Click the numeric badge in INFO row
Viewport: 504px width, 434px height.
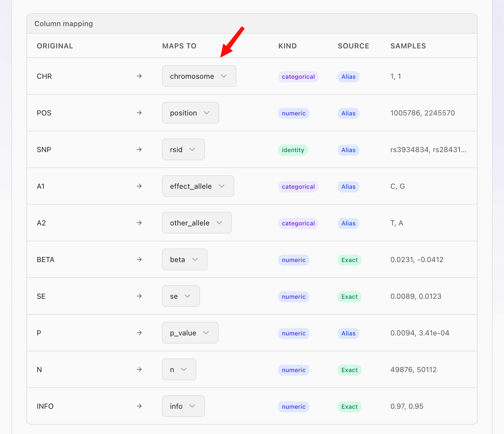pos(293,407)
